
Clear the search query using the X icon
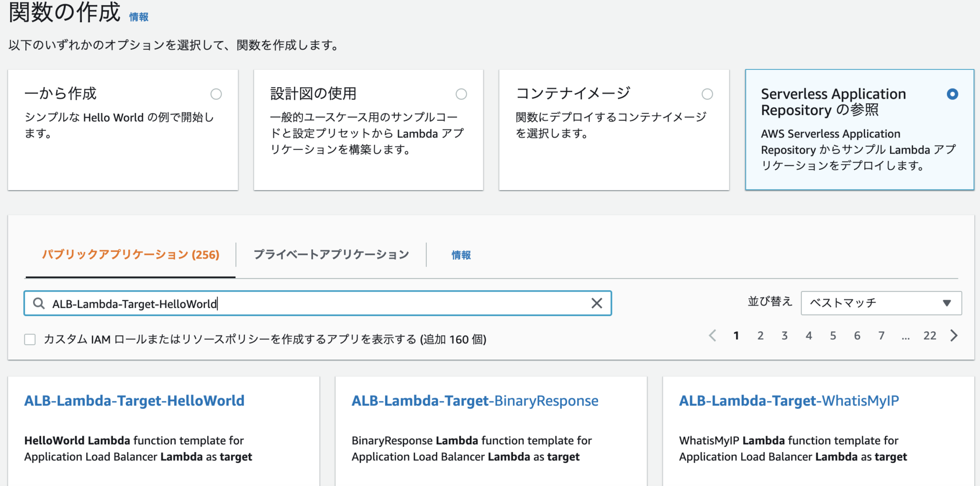(x=596, y=303)
